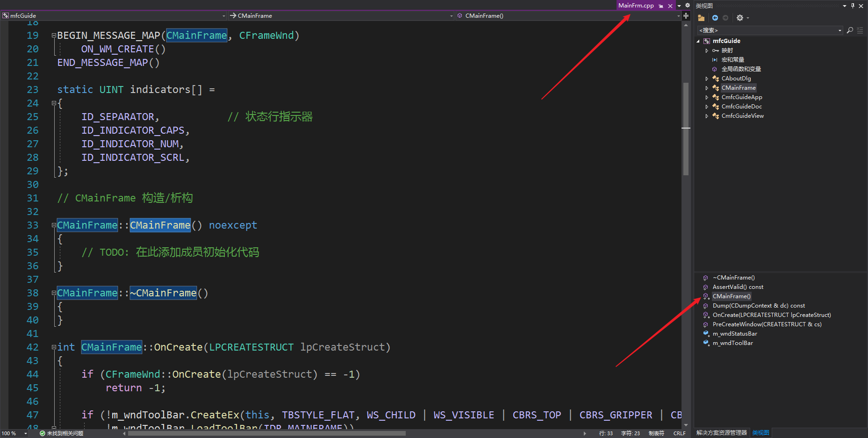This screenshot has width=868, height=438.
Task: Collapse the mfcGuide root node
Action: 698,41
